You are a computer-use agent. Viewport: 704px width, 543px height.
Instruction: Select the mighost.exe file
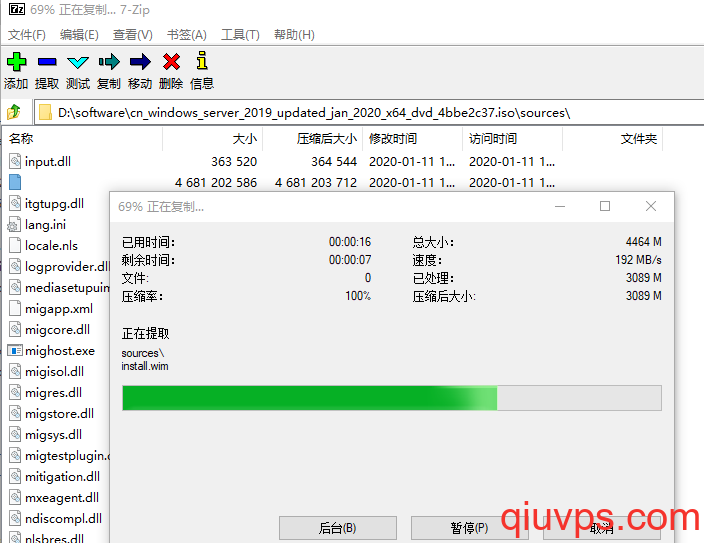[x=60, y=351]
